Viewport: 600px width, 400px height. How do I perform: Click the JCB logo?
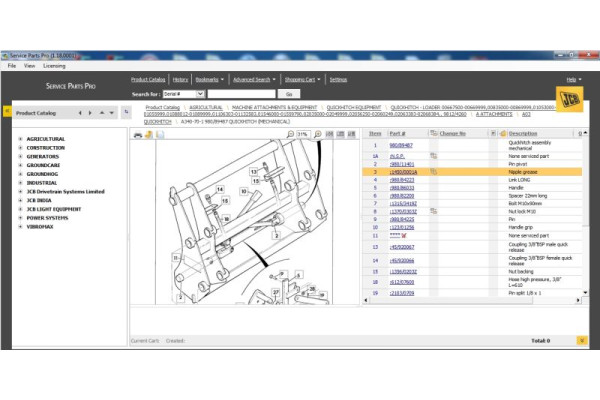tap(573, 102)
